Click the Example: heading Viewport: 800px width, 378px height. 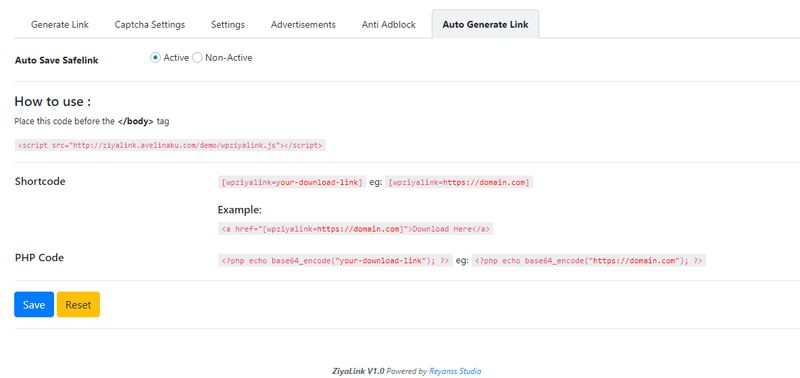tap(239, 210)
